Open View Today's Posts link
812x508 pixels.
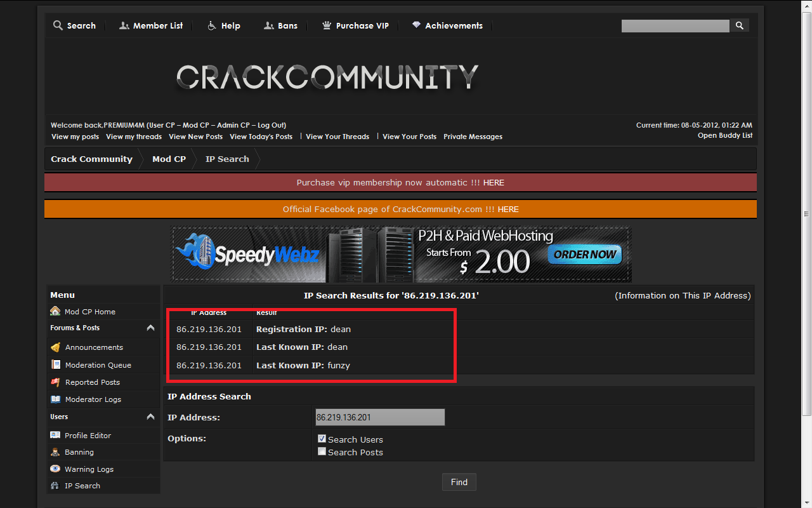click(261, 137)
